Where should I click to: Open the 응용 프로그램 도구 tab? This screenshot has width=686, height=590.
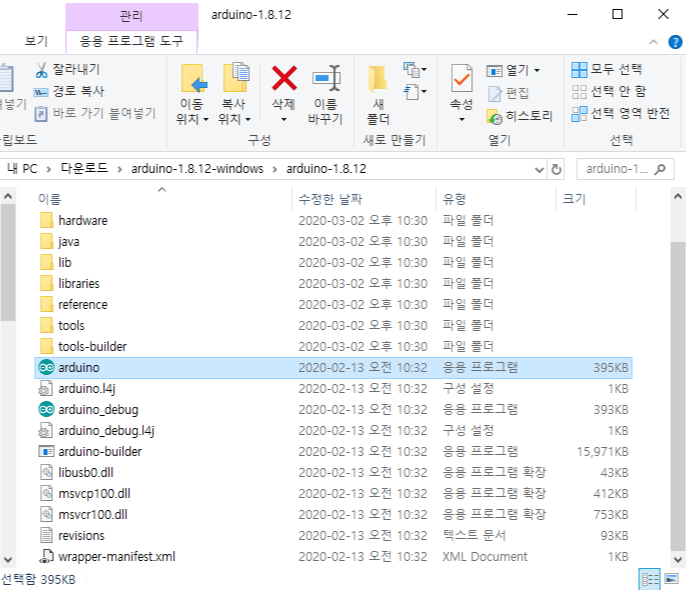(131, 41)
